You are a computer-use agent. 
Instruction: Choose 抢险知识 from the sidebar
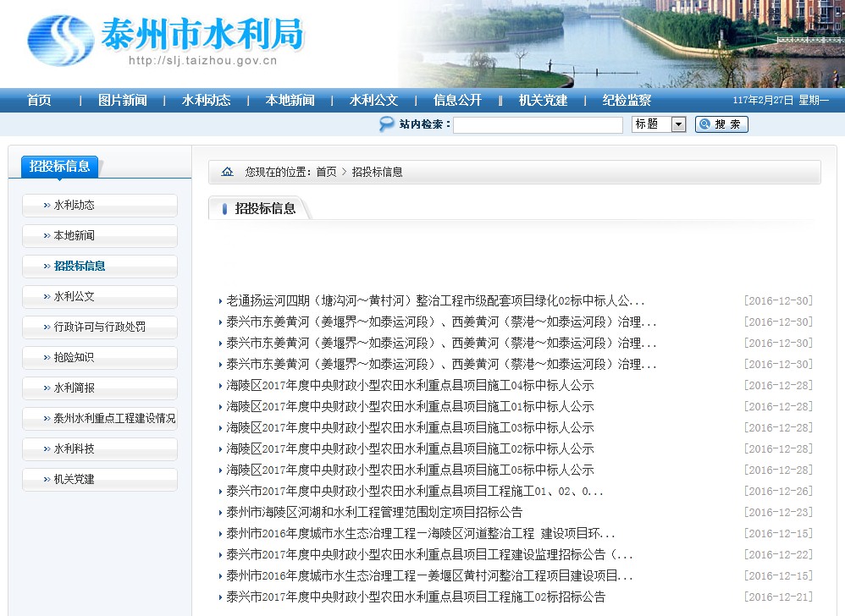[75, 357]
